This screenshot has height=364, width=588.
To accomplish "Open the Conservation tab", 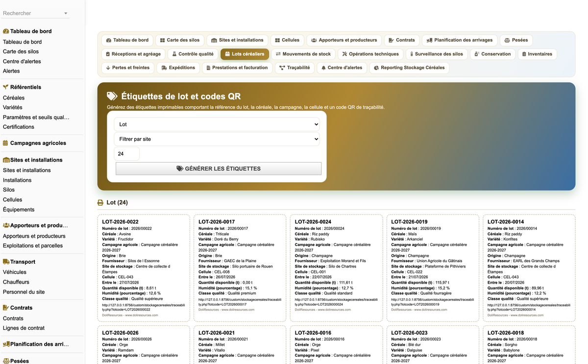I will [x=492, y=54].
